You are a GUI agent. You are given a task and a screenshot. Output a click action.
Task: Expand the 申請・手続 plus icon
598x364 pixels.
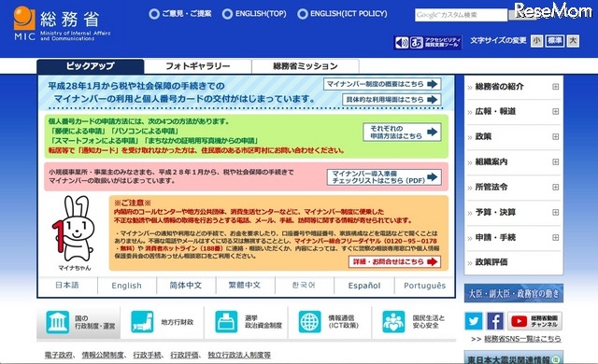coord(556,238)
